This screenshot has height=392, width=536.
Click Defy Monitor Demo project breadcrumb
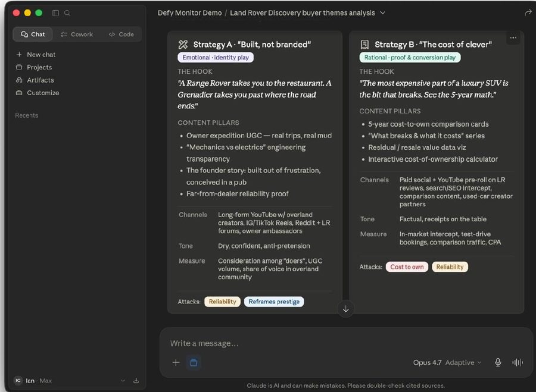(189, 13)
